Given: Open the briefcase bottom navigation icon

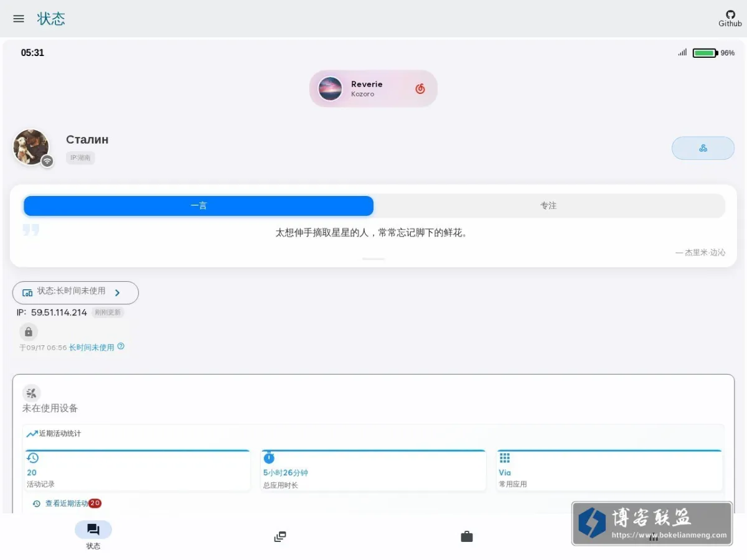Looking at the screenshot, I should [467, 536].
